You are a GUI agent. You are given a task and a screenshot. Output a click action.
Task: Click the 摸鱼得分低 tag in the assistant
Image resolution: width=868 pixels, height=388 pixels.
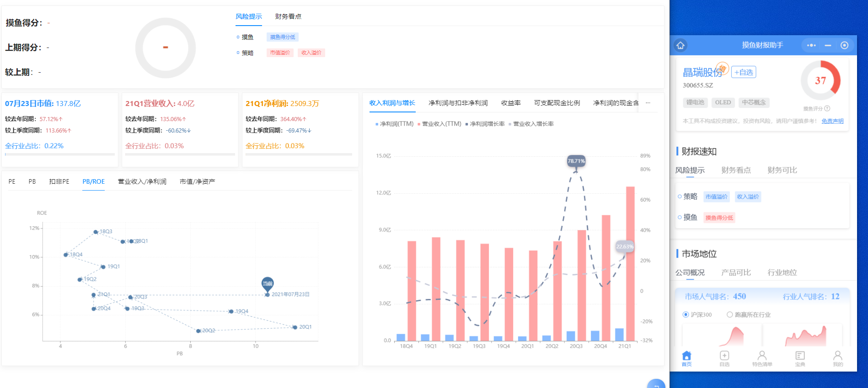pos(719,218)
